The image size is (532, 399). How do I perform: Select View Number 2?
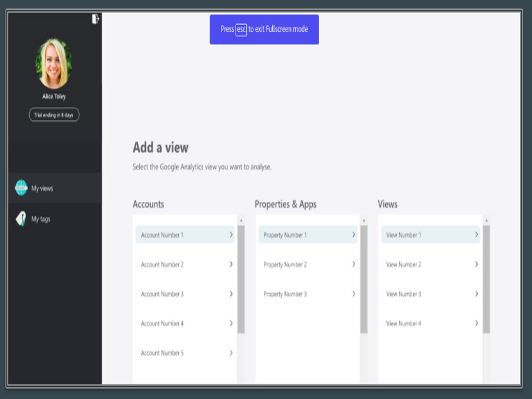[430, 264]
